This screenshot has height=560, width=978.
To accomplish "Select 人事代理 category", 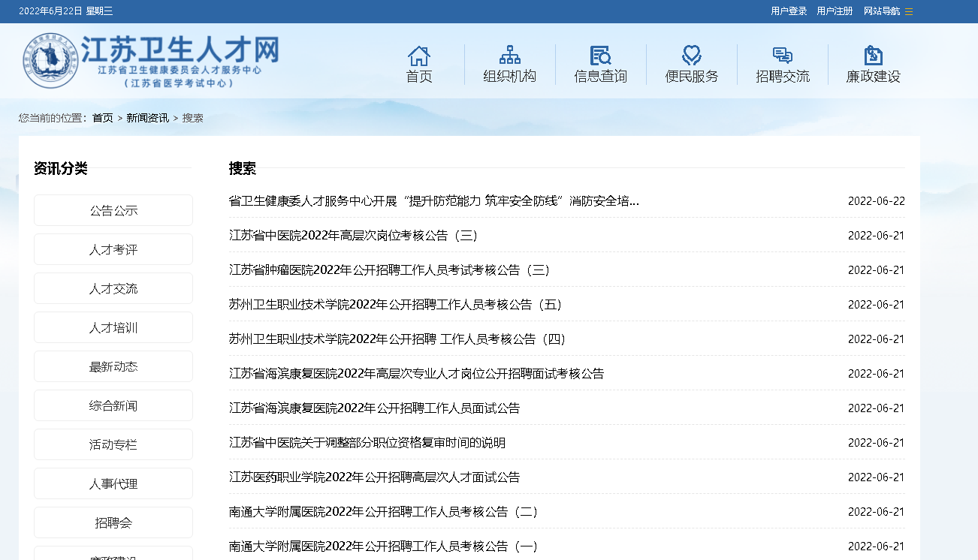I will [113, 483].
